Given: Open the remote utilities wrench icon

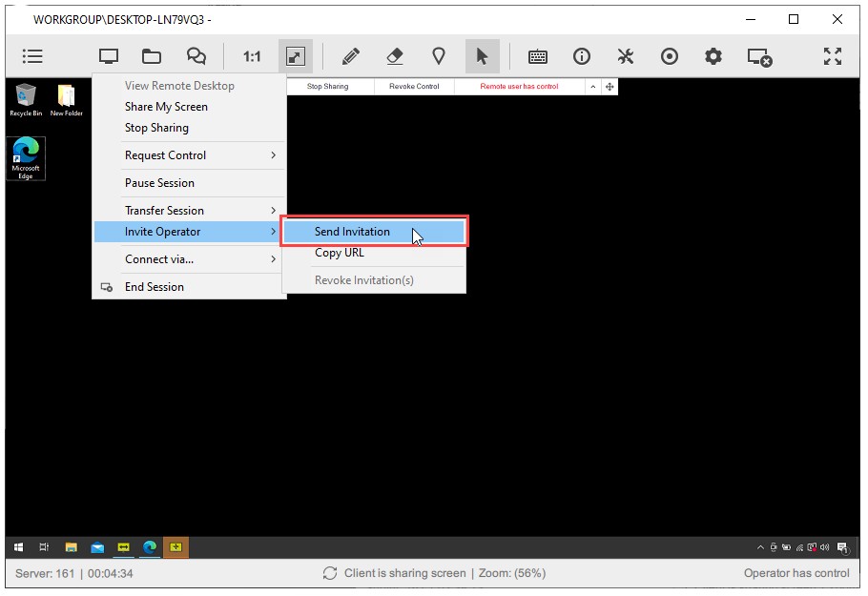Looking at the screenshot, I should pyautogui.click(x=626, y=56).
